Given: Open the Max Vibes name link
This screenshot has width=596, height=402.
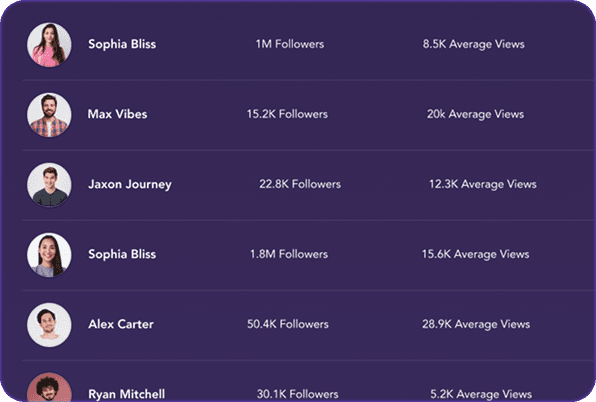Looking at the screenshot, I should pyautogui.click(x=117, y=114).
